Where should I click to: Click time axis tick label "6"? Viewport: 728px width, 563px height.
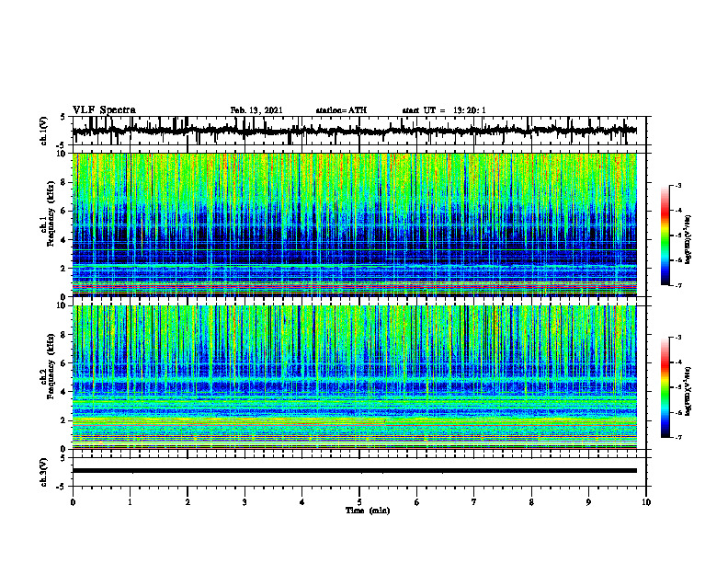(416, 502)
